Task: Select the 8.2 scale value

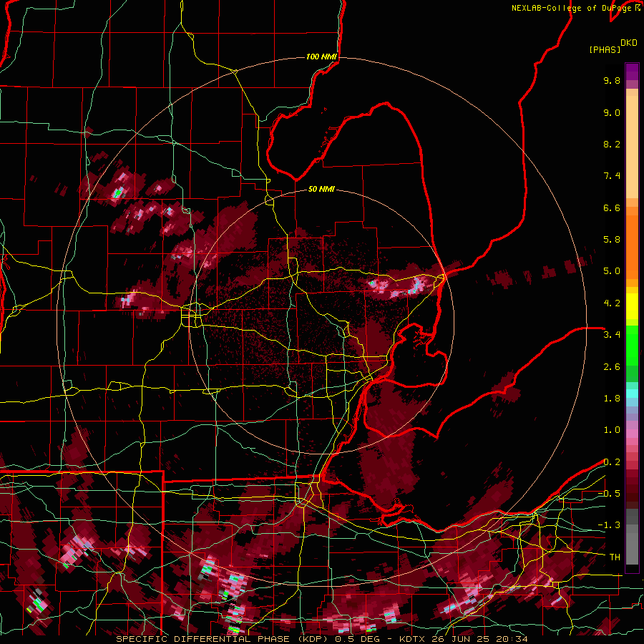Action: click(612, 144)
